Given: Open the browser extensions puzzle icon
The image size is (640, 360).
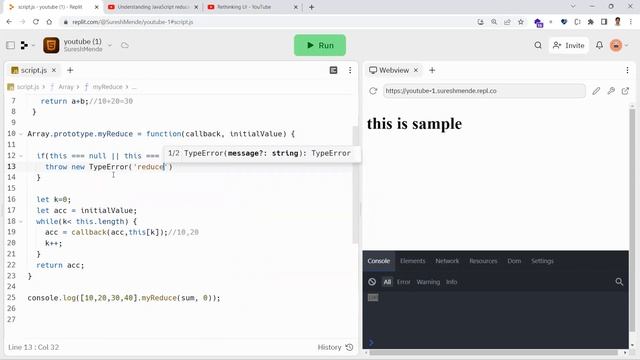Looking at the screenshot, I should [590, 22].
